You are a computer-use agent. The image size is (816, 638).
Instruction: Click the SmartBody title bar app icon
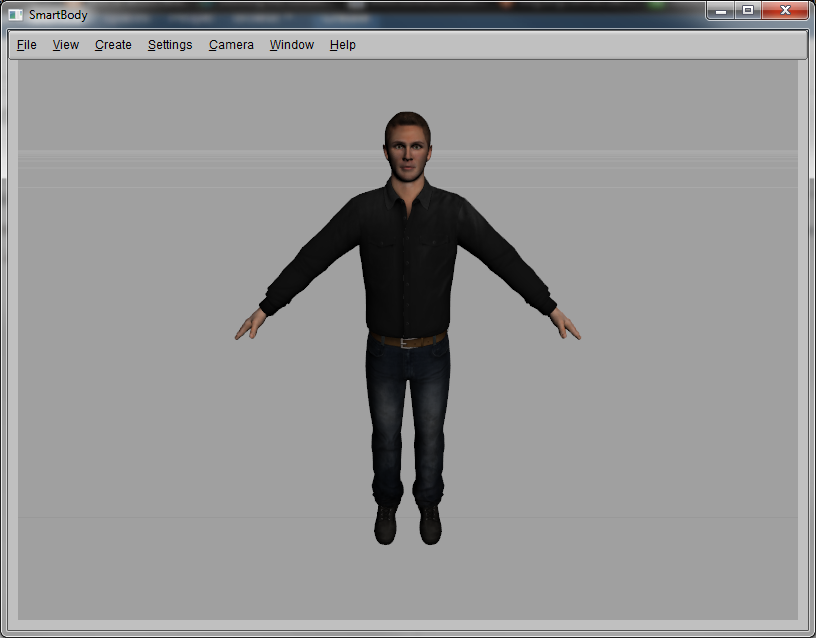(16, 15)
